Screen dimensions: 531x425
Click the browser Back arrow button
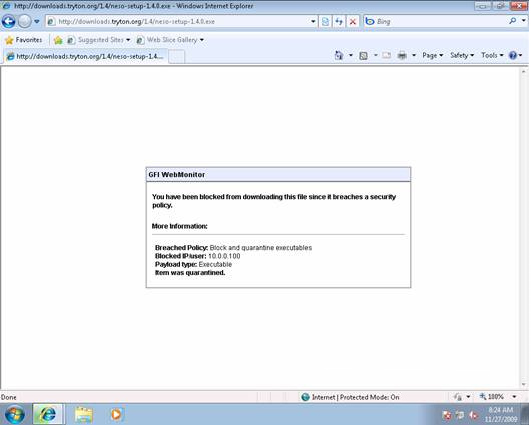(x=8, y=22)
